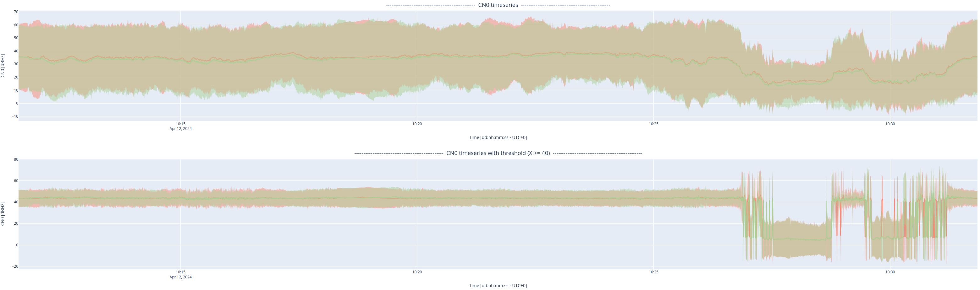980x290 pixels.
Task: Click the 10:30 tick label on the unthresholded chart
Action: click(x=890, y=124)
